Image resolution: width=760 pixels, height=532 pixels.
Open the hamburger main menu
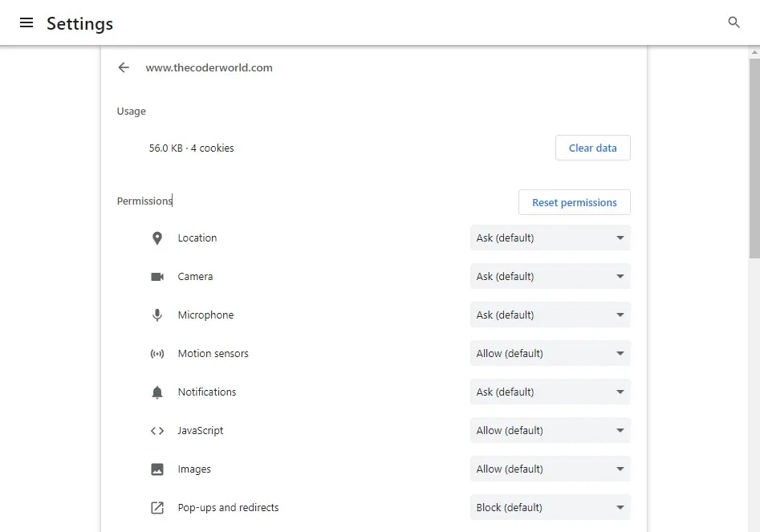click(26, 23)
